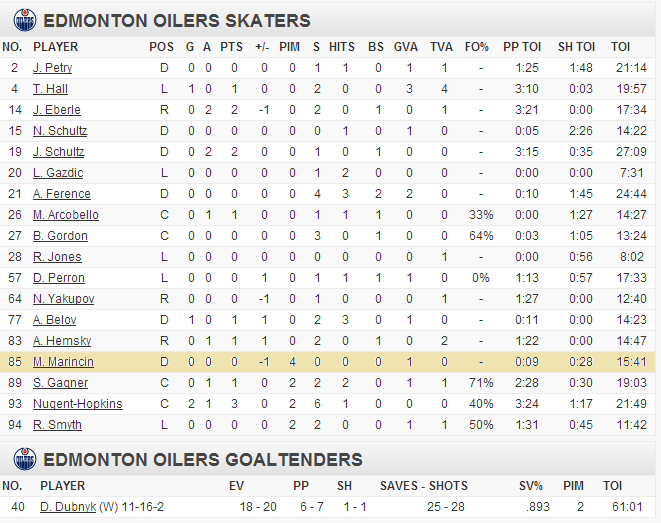661x523 pixels.
Task: Click the Oilers logo beside Goaltenders heading
Action: click(25, 459)
